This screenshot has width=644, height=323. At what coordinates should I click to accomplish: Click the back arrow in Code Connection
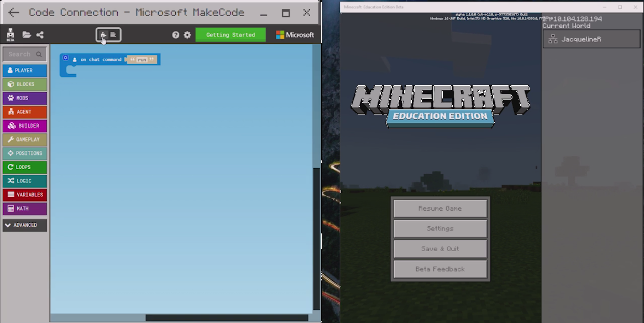click(14, 12)
